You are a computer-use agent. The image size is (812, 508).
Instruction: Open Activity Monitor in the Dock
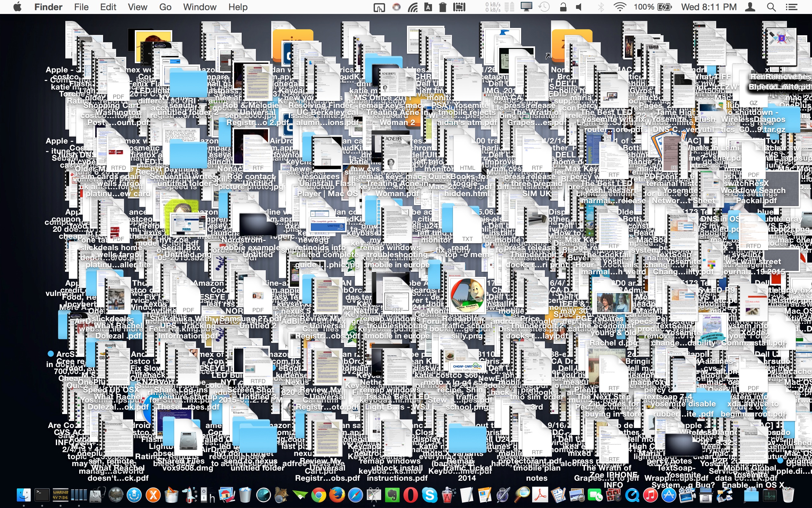point(769,495)
